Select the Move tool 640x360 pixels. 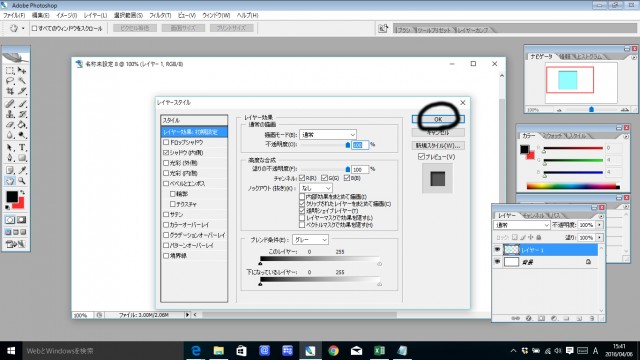22,71
